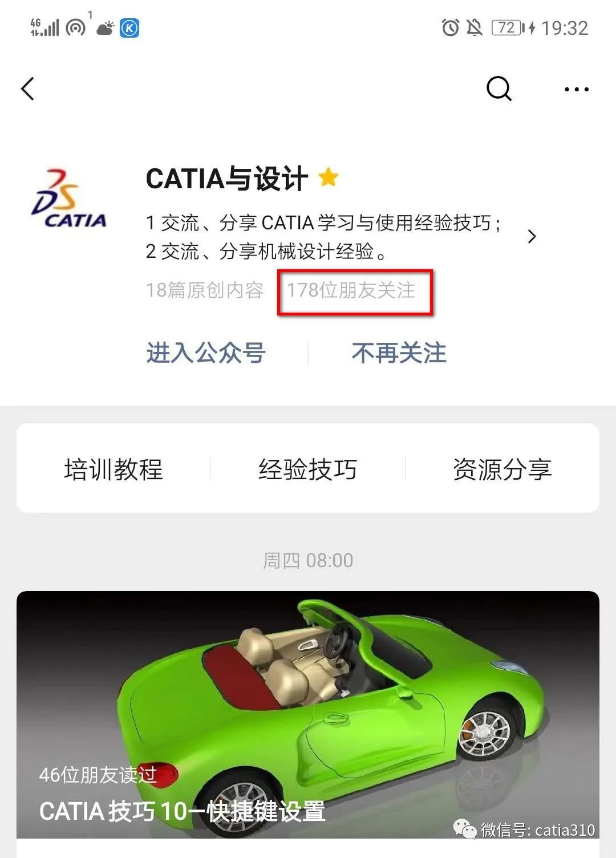This screenshot has height=858, width=616.
Task: Open the three-dot more menu
Action: 576,90
